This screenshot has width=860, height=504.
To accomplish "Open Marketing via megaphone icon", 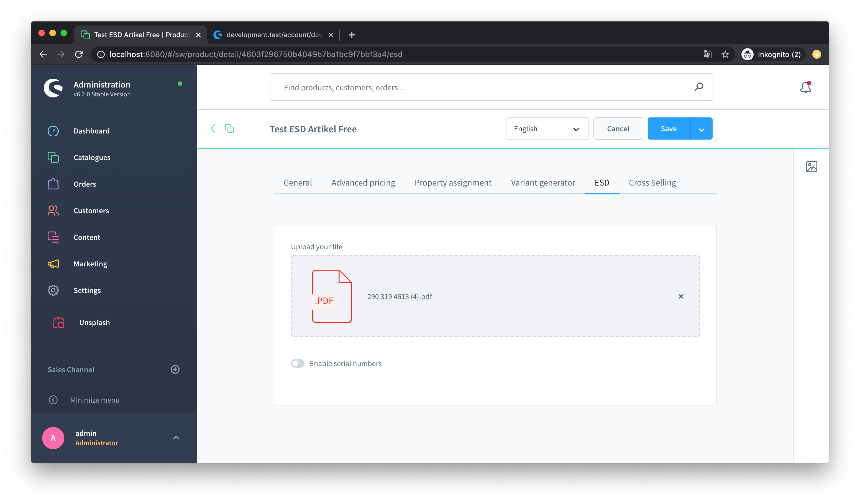I will 53,264.
